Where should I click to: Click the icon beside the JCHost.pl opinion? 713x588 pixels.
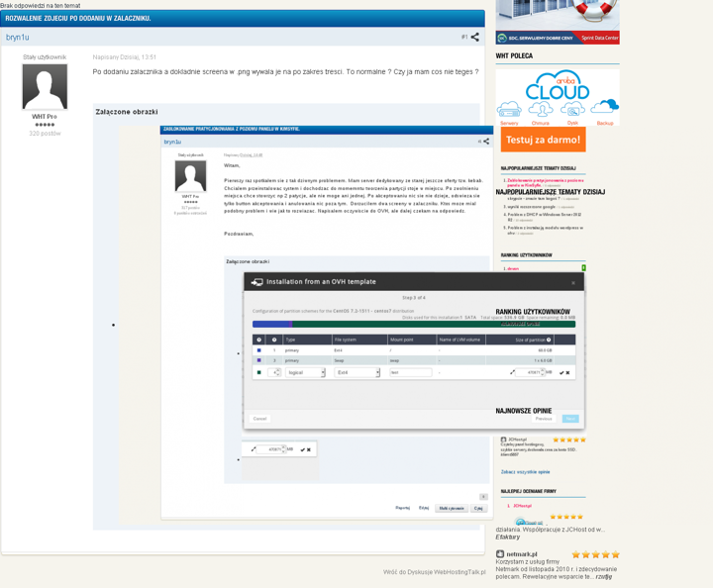tap(503, 440)
